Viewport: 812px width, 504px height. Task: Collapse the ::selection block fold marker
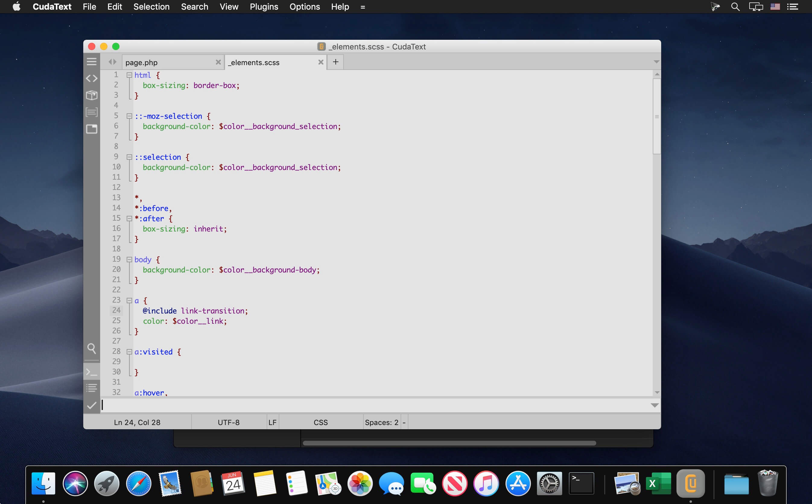[x=129, y=157]
